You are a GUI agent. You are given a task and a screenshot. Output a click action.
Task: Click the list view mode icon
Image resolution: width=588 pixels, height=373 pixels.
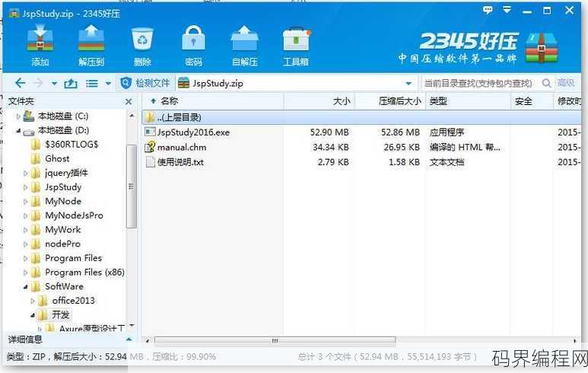pyautogui.click(x=92, y=83)
